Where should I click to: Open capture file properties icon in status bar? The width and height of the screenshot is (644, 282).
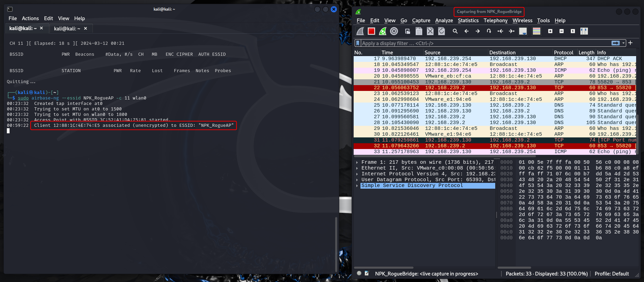pos(367,273)
